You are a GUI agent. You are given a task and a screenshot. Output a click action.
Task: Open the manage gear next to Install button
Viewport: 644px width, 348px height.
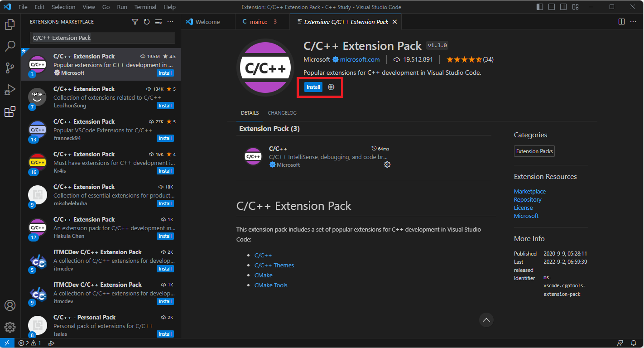coord(331,87)
